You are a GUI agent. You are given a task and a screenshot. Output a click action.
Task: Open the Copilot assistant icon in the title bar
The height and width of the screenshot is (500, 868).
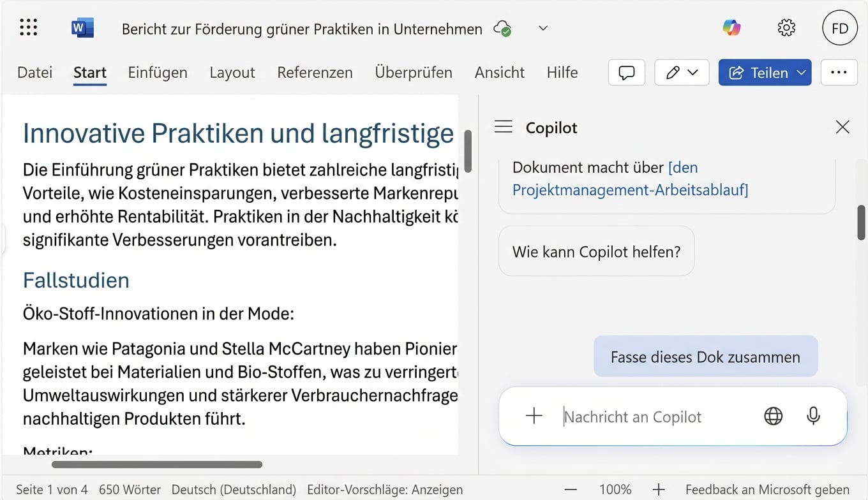731,27
